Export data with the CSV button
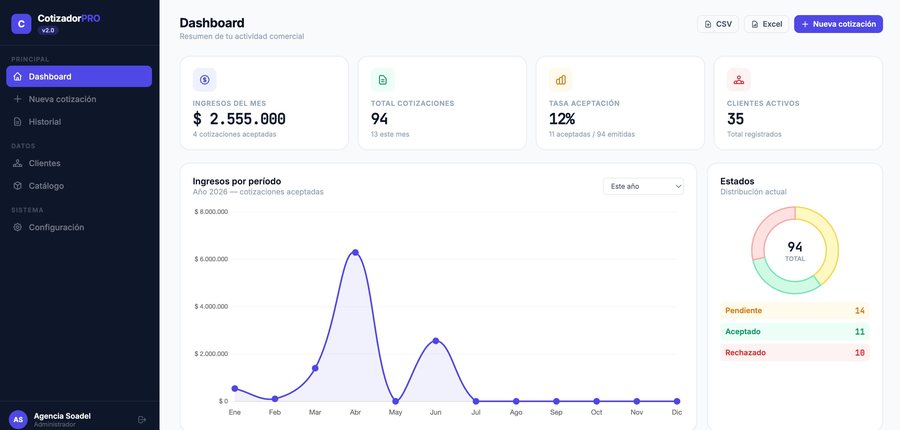 coord(718,24)
